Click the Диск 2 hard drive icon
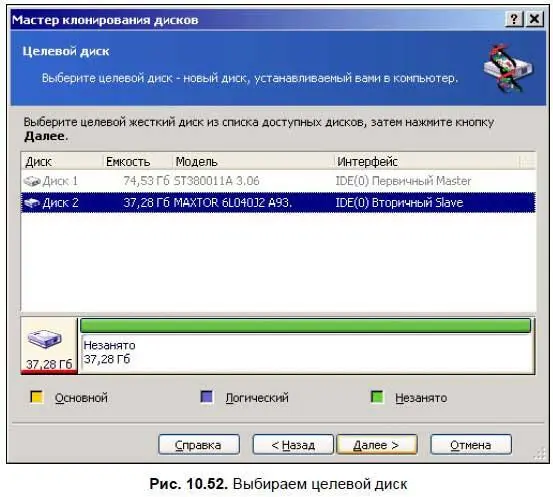 click(x=32, y=203)
